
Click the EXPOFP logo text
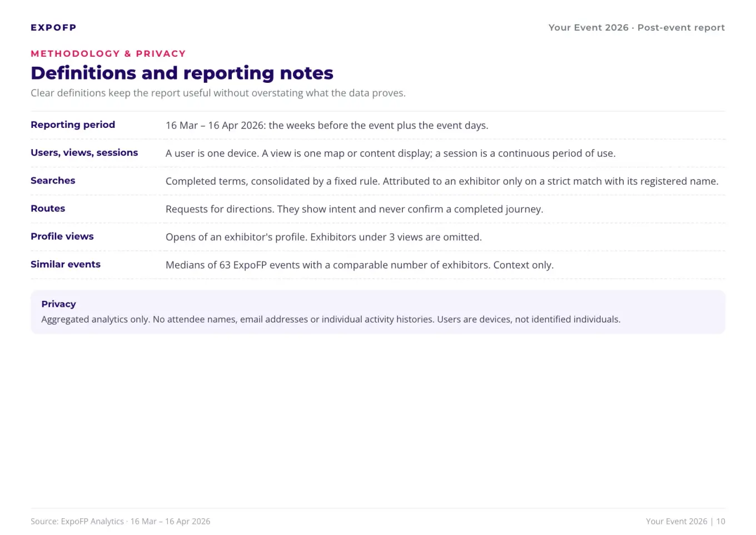[53, 28]
